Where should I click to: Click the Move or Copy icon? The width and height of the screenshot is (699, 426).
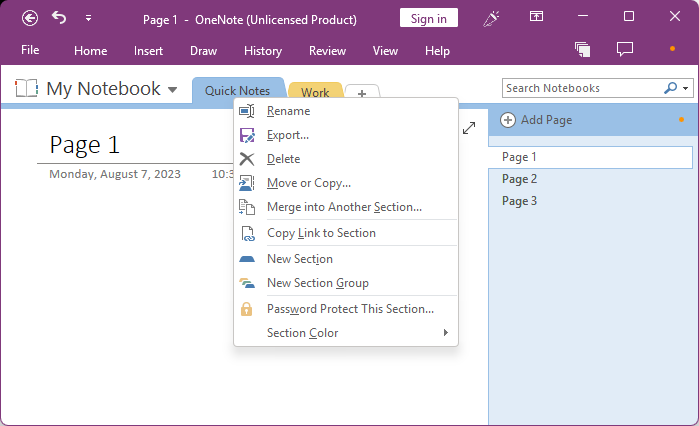[247, 183]
